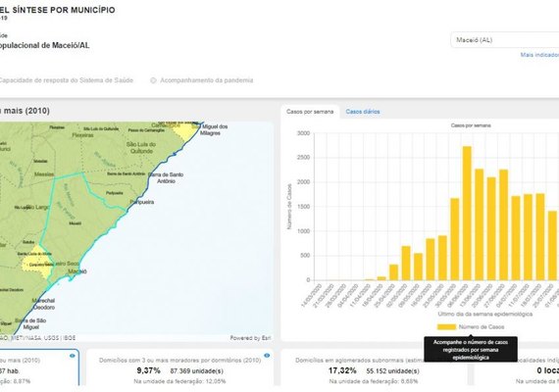The image size is (559, 392).
Task: Select the Domicílios em aglomerados subnormais card
Action: click(374, 367)
